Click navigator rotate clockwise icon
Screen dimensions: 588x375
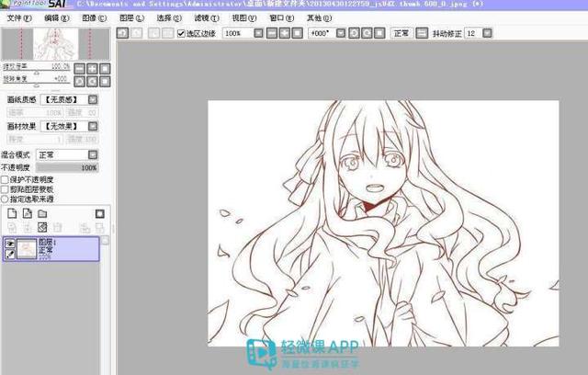[x=92, y=82]
